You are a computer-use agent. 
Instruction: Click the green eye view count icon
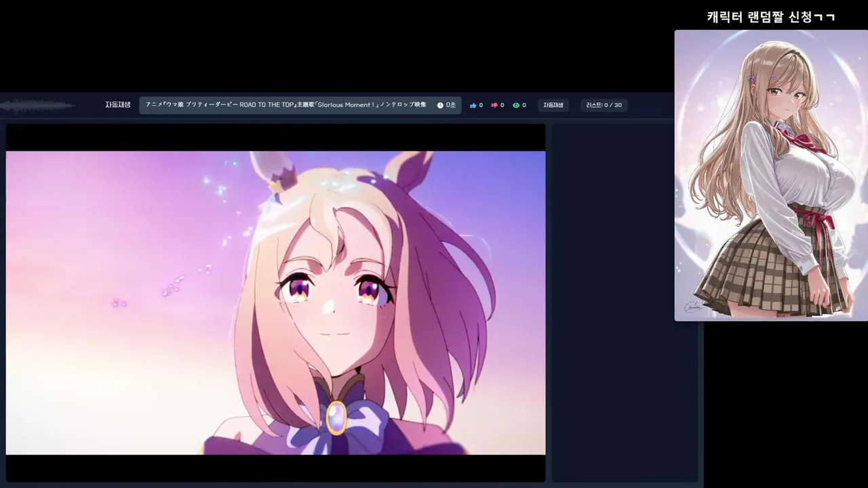point(516,105)
